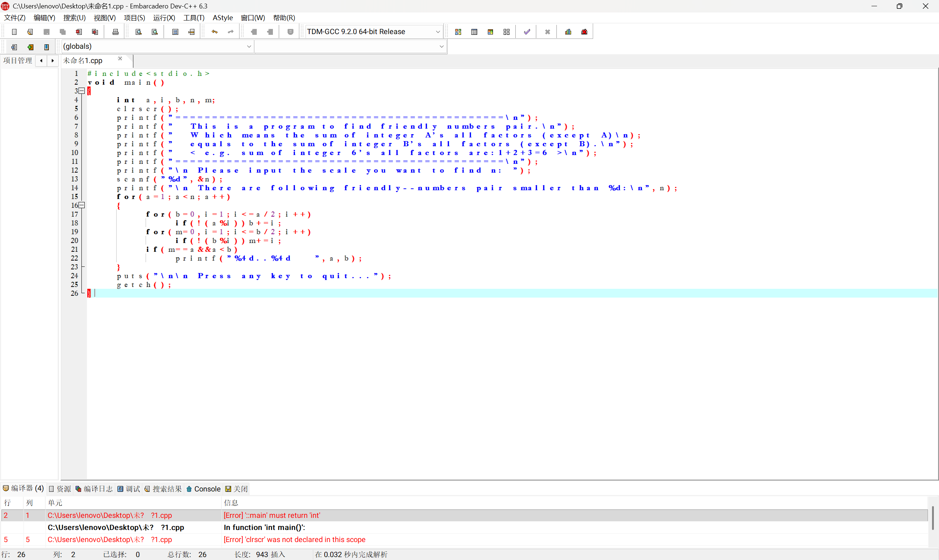Click the Compile icon with colored squares
The height and width of the screenshot is (560, 939).
(x=458, y=32)
